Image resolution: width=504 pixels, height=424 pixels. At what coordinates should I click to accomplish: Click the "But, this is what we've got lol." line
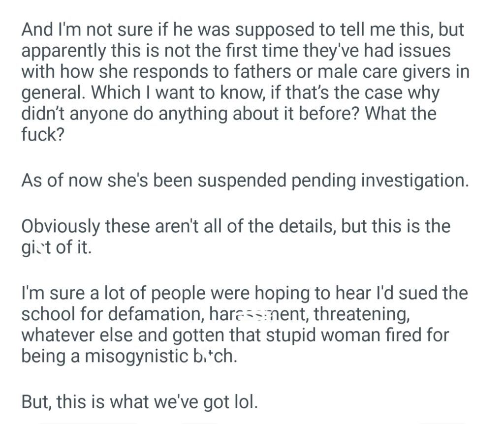tap(139, 402)
